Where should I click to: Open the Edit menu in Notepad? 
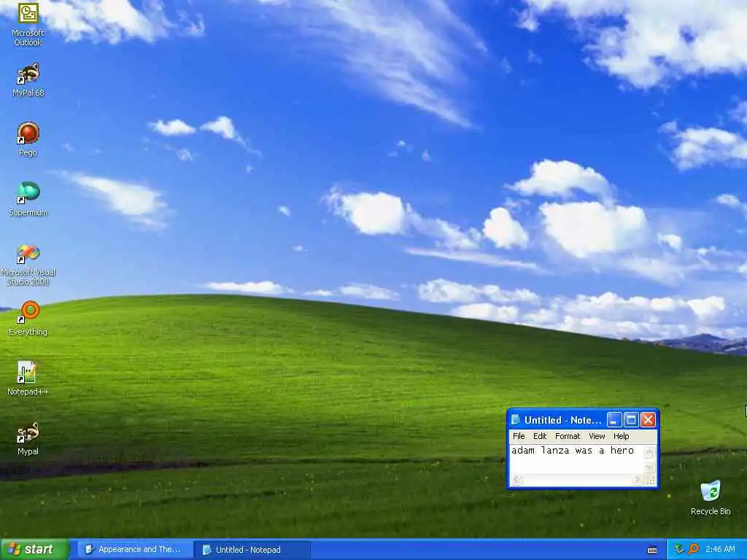point(540,436)
